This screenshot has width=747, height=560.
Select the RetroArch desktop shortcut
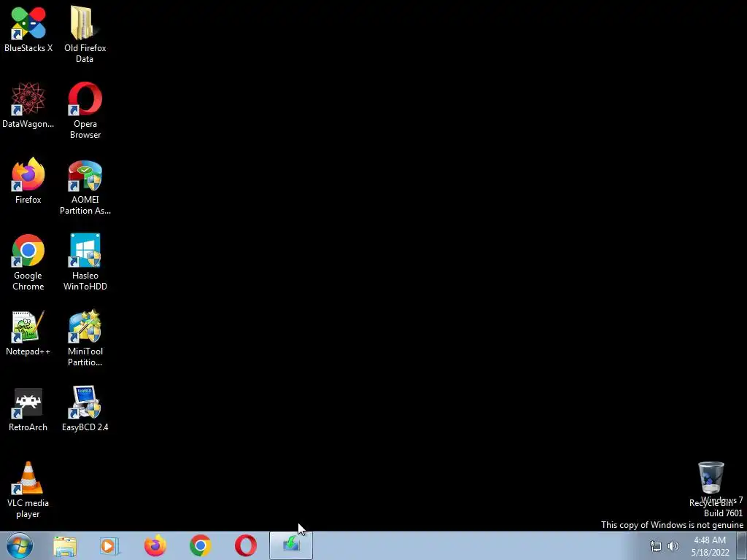pyautogui.click(x=28, y=409)
